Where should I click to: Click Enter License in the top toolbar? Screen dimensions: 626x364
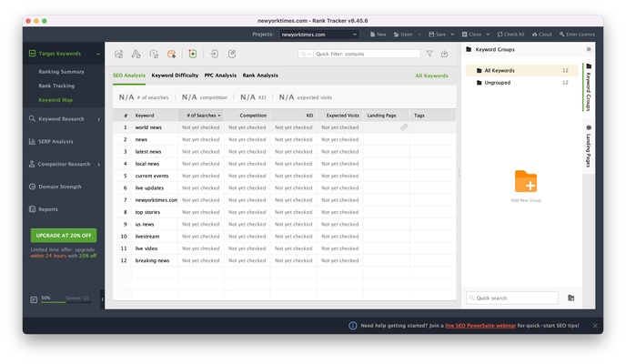point(577,35)
